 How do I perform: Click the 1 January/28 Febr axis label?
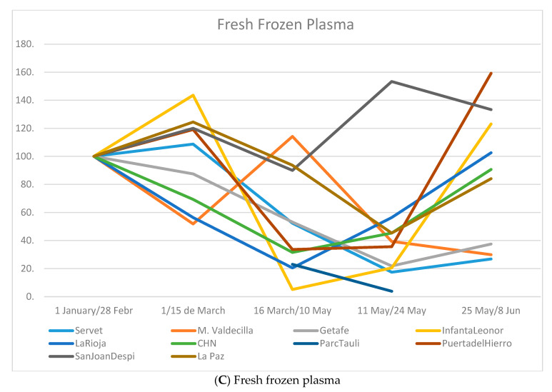(94, 311)
